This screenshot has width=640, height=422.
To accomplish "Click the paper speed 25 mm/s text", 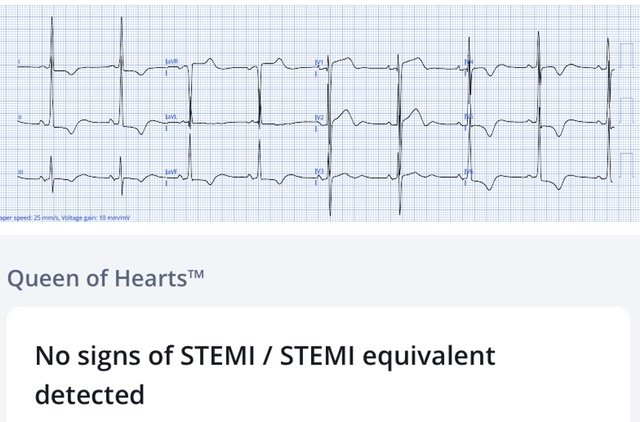I will pos(30,216).
